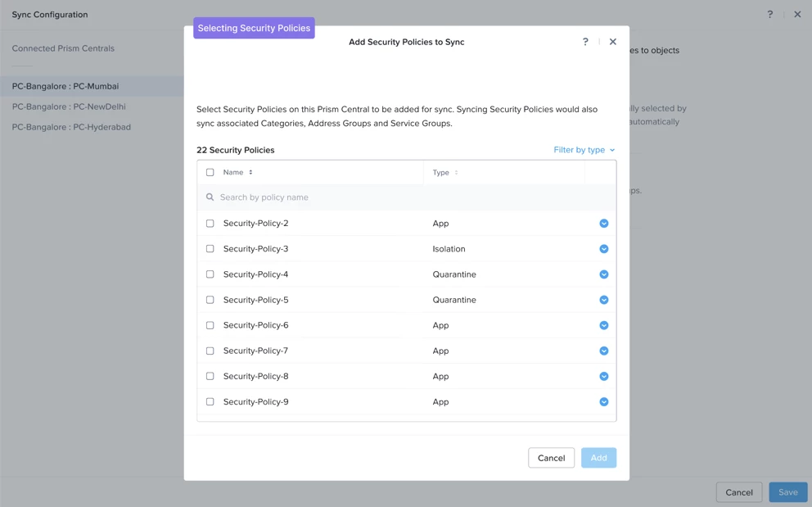This screenshot has width=812, height=507.
Task: Check the Security-Policy-5 checkbox
Action: [210, 300]
